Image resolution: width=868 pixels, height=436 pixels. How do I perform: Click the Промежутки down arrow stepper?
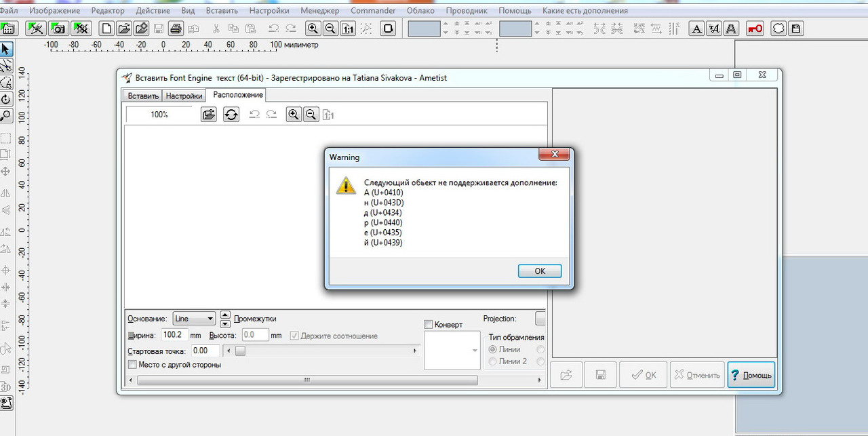click(226, 323)
